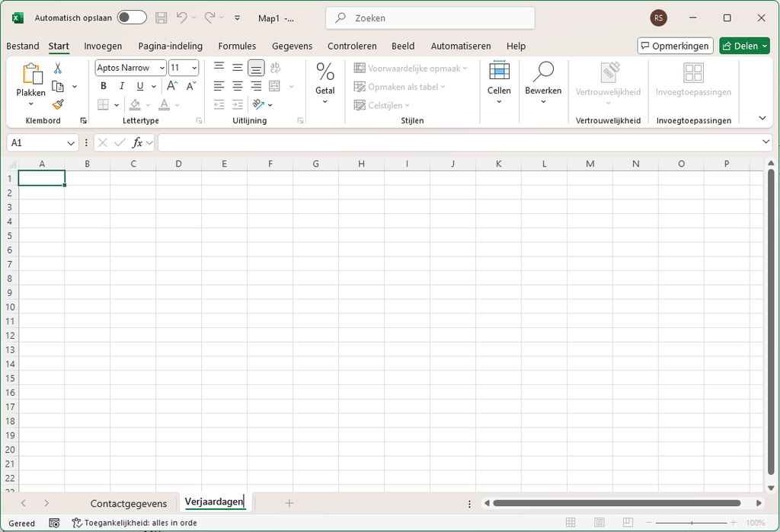The height and width of the screenshot is (532, 780).
Task: Click the zoom slider in status bar
Action: 692,523
